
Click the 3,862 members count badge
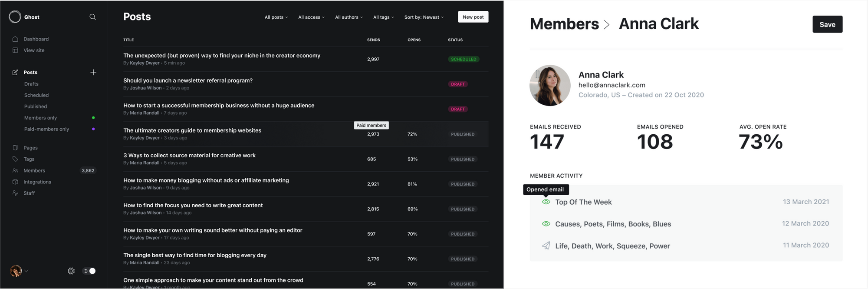(88, 171)
